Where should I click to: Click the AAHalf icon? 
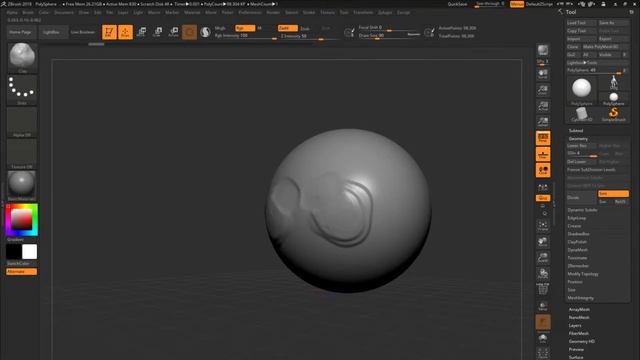[543, 121]
